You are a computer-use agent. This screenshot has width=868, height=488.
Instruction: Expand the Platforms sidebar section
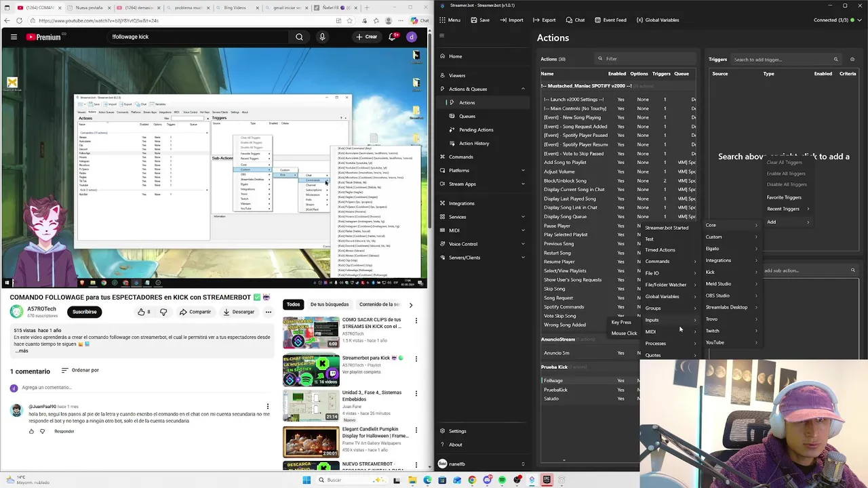tap(523, 170)
